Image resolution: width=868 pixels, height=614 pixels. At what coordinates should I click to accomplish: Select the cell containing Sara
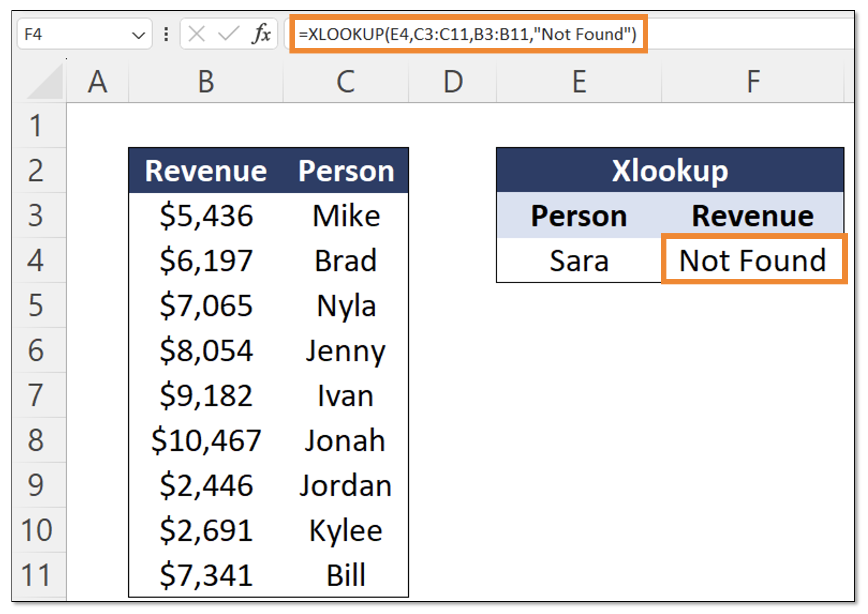click(578, 260)
